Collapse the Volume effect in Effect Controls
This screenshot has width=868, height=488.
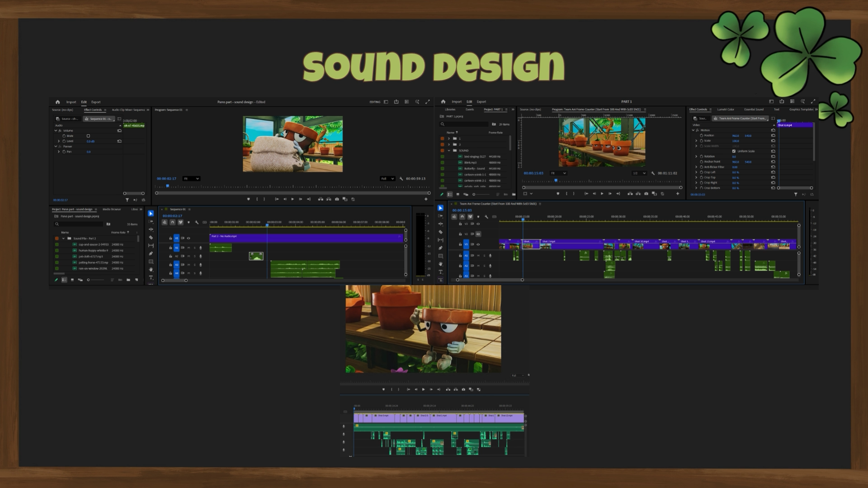pyautogui.click(x=56, y=131)
